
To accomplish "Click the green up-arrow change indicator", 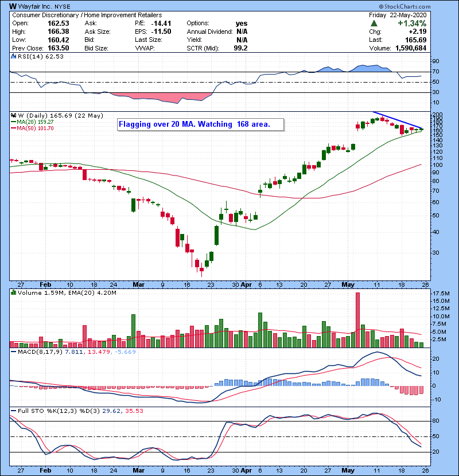I will click(374, 24).
